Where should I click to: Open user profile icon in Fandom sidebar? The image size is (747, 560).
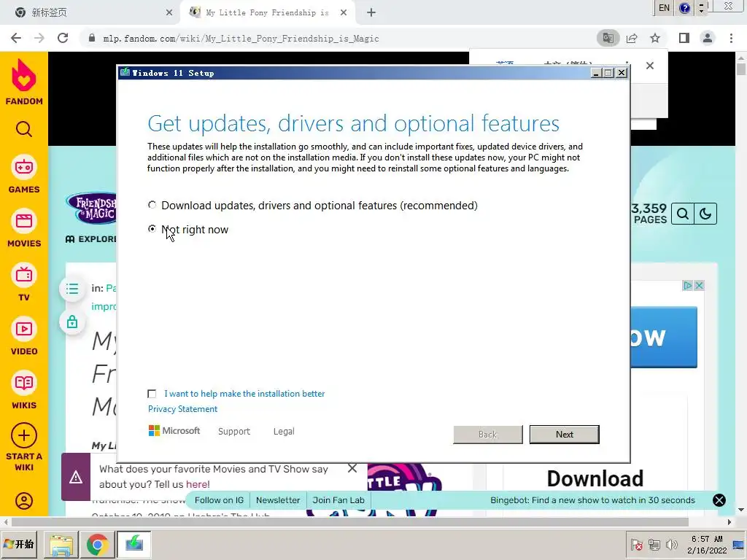[24, 500]
